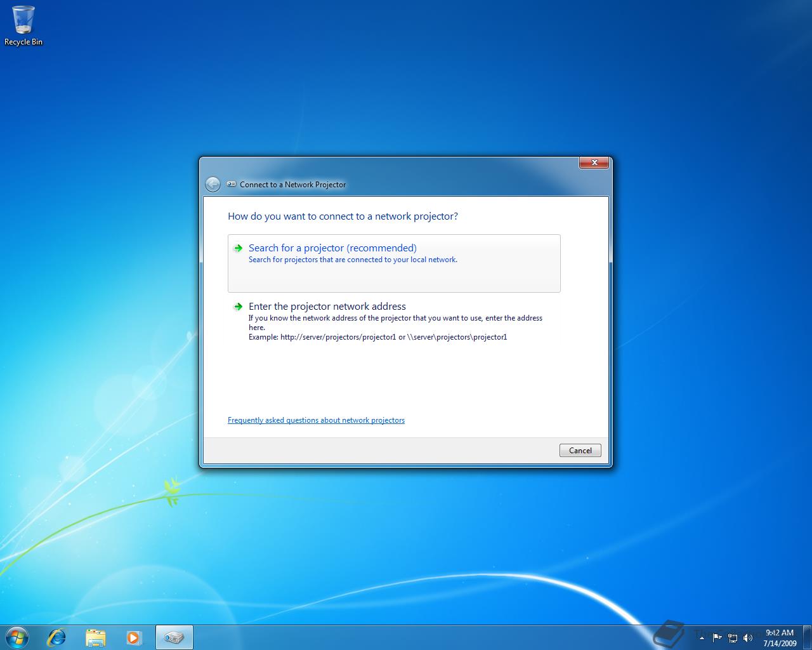Launch Windows Media Player from the taskbar

(133, 637)
